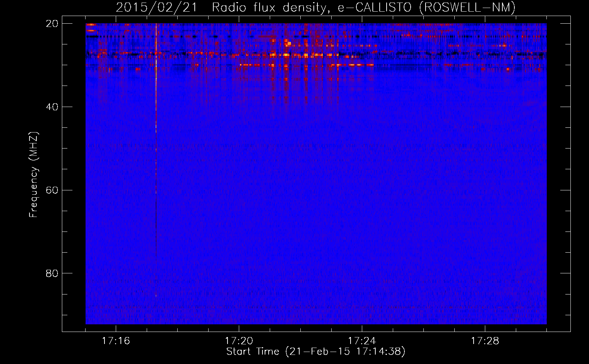The image size is (589, 364).
Task: Click the 17:28 time tick label
Action: (485, 341)
